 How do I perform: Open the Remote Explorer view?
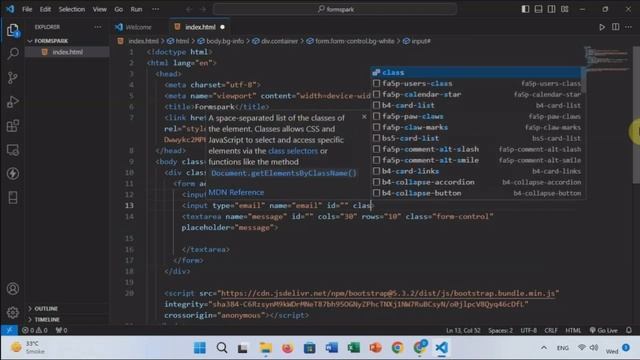pos(13,150)
